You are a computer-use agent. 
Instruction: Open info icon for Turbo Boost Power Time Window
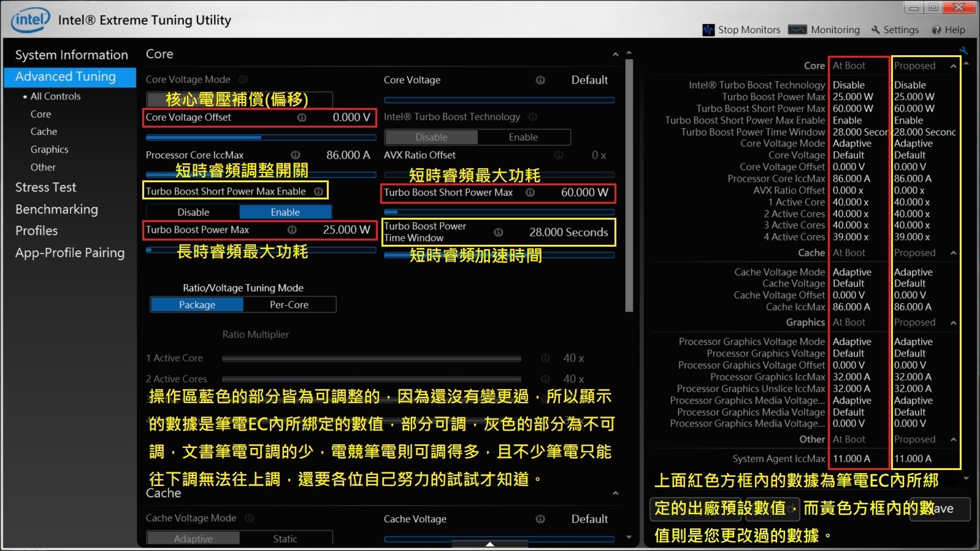(499, 232)
